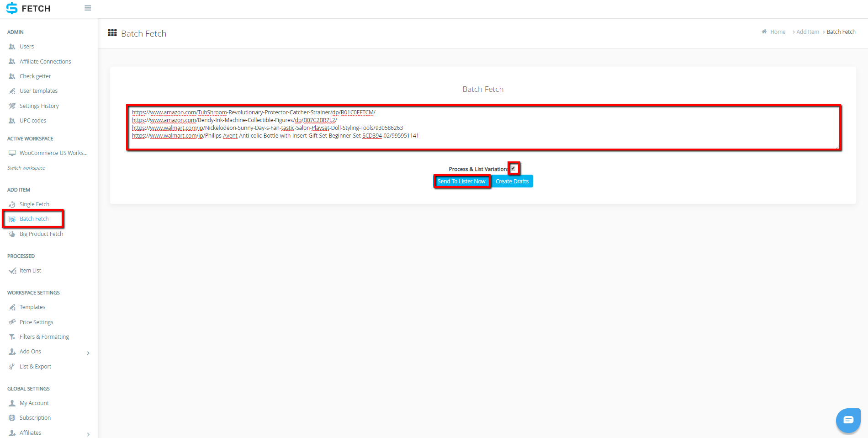Click the Users sidebar icon
Viewport: 868px width, 438px height.
pyautogui.click(x=12, y=47)
